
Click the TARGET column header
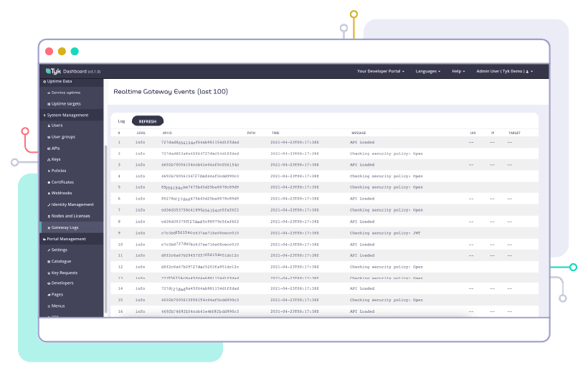point(515,133)
